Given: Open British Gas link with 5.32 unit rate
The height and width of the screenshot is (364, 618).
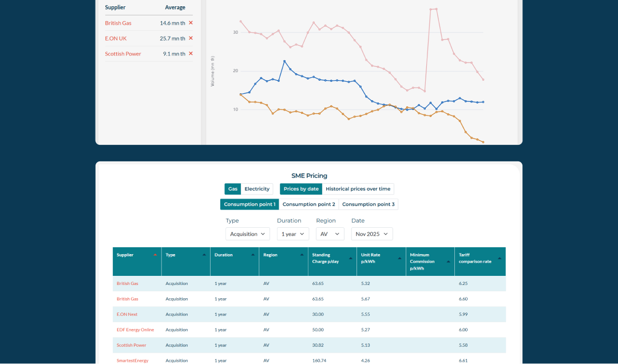Looking at the screenshot, I should 127,283.
